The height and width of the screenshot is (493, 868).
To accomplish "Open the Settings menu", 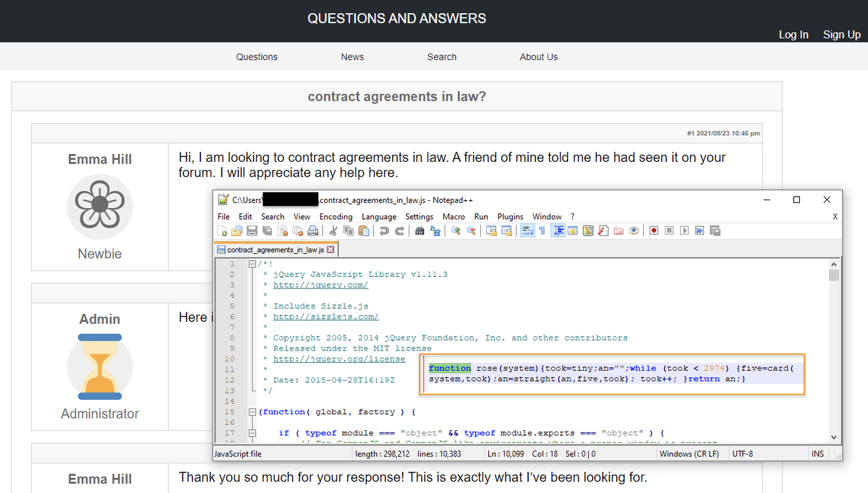I will point(419,216).
